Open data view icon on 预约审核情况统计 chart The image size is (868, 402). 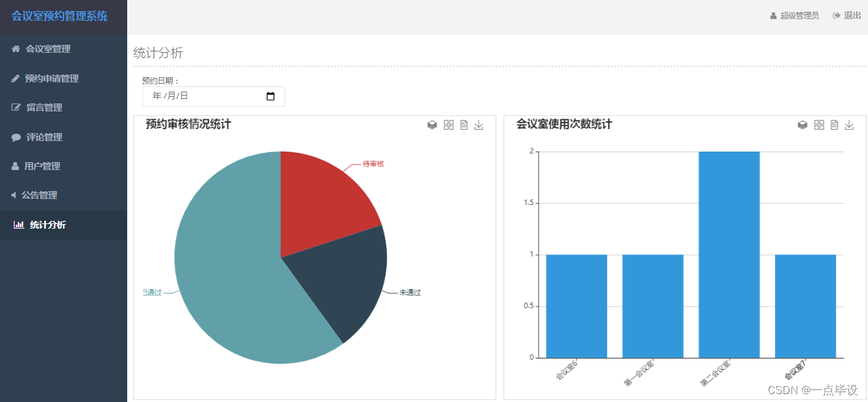click(464, 125)
